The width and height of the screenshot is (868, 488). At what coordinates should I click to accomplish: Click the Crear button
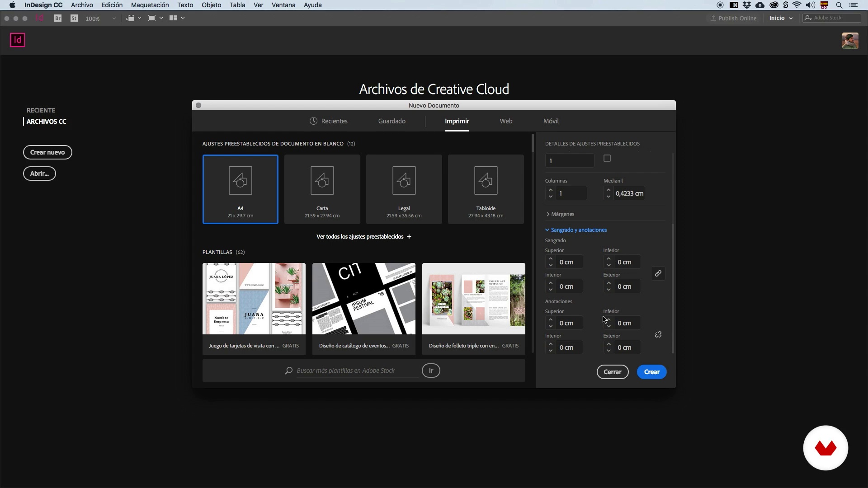coord(651,372)
